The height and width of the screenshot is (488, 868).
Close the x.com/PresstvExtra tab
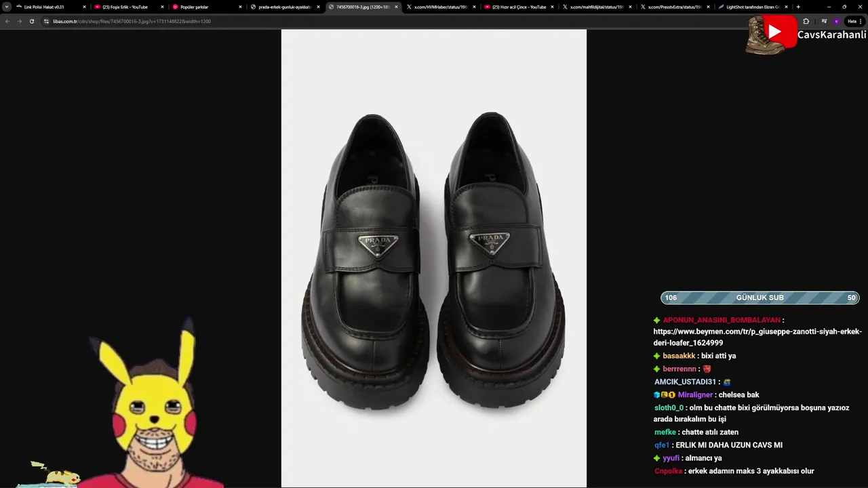click(708, 7)
